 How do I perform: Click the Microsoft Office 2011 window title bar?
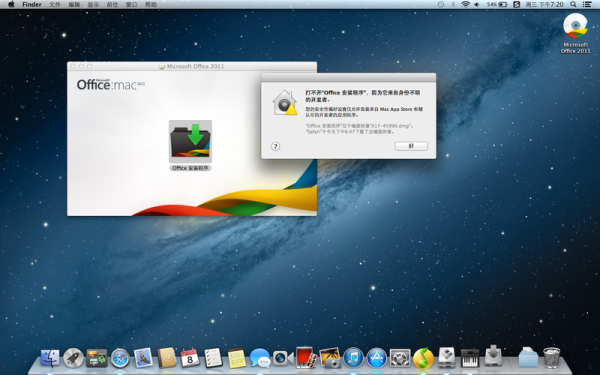[x=192, y=66]
